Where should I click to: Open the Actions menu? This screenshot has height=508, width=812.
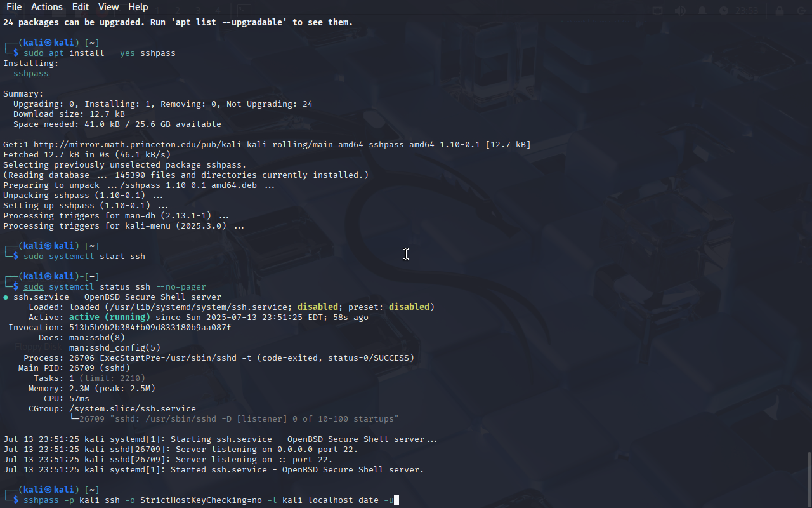(47, 7)
